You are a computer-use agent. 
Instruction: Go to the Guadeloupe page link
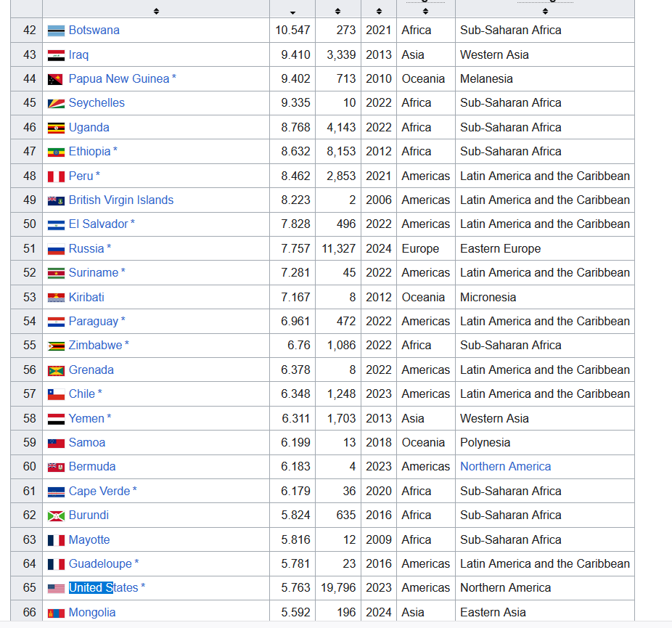click(100, 563)
